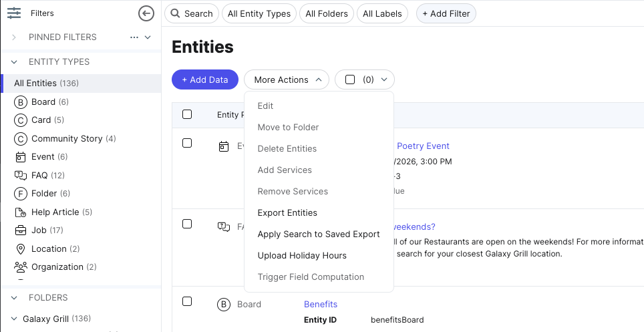
Task: Click the FAQ icon in the weekends row
Action: pyautogui.click(x=224, y=227)
